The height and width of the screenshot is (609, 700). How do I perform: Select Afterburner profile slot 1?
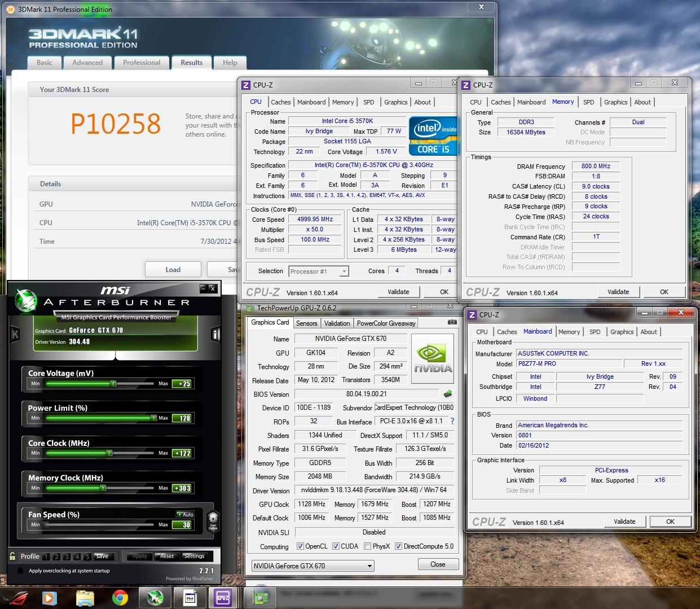[x=46, y=557]
